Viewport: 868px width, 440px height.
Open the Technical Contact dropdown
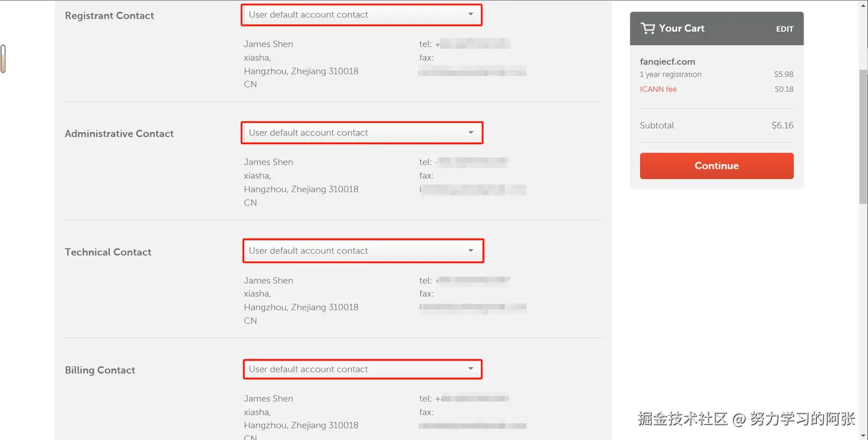(x=363, y=251)
